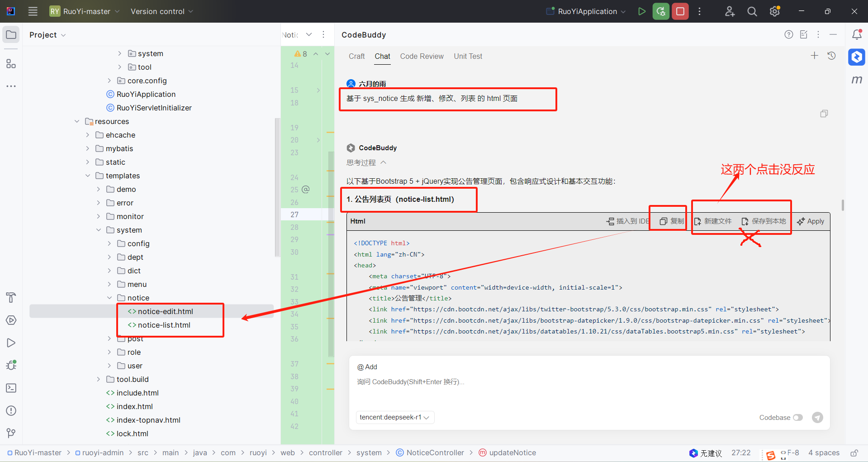Click the CodeBuddy chat scrollbar

point(843,205)
